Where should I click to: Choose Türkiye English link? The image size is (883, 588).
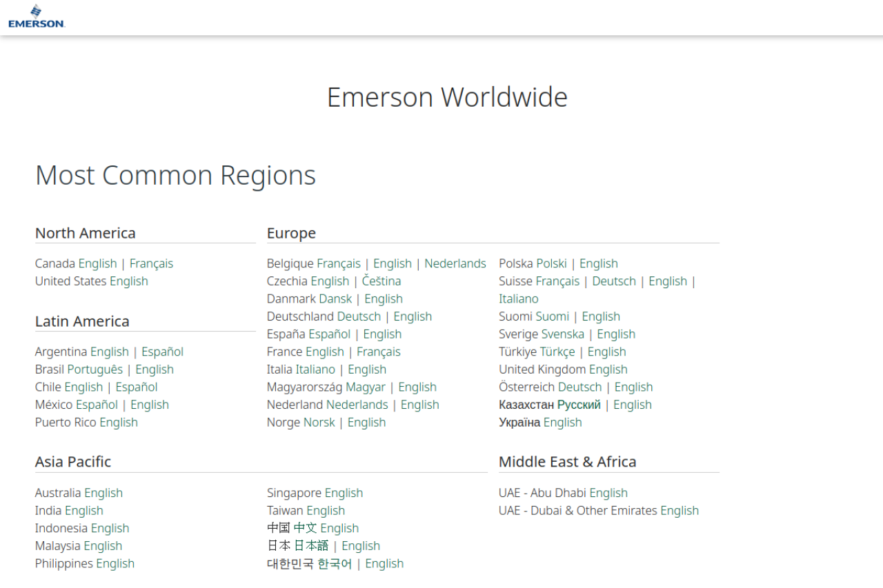607,352
